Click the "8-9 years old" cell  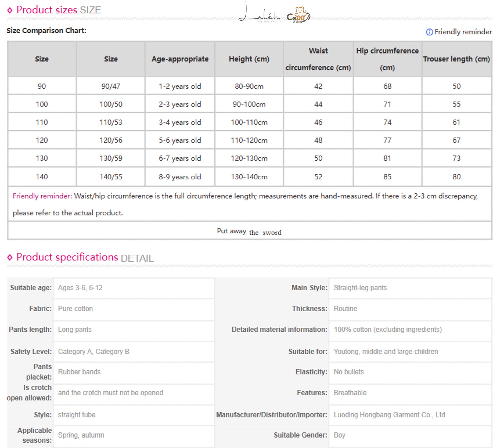click(x=180, y=177)
